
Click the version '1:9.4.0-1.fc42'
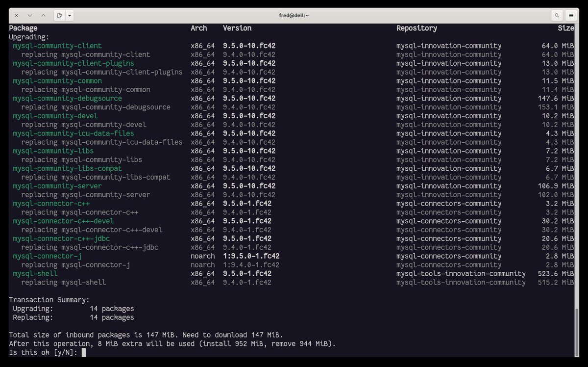click(251, 265)
